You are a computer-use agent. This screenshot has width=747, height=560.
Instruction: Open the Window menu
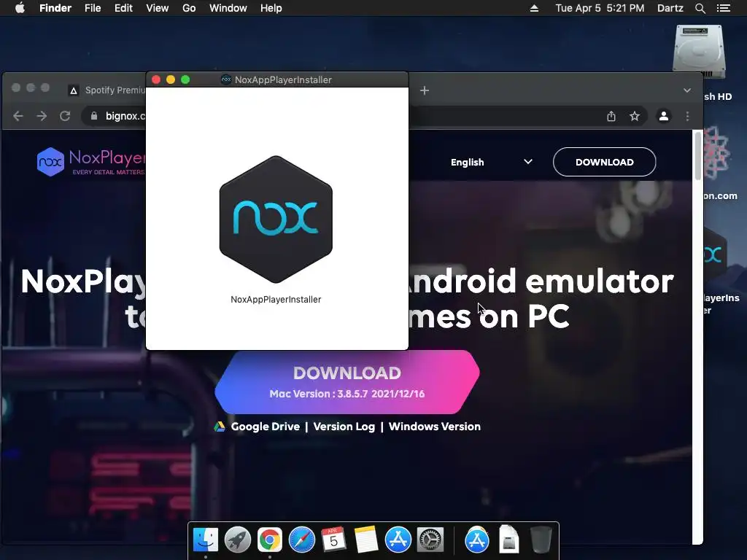click(228, 8)
